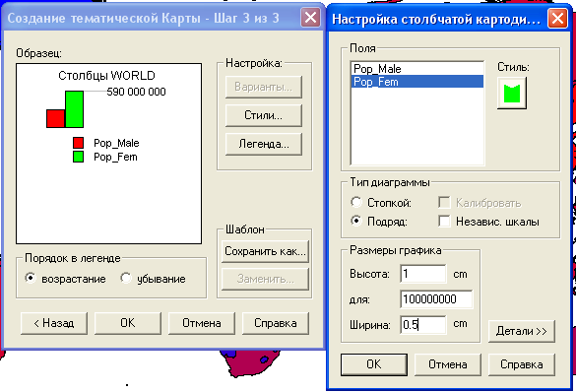Image resolution: width=576 pixels, height=392 pixels.
Task: Go back with < Назад button
Action: pyautogui.click(x=54, y=323)
